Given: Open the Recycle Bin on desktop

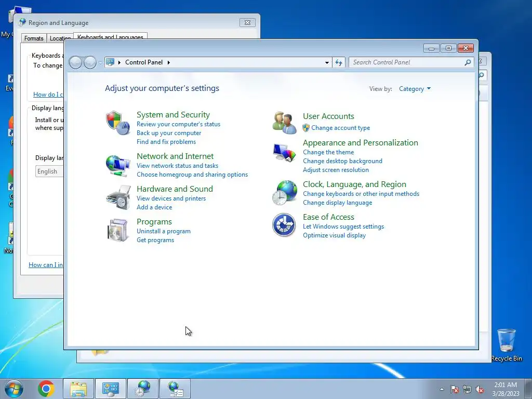Looking at the screenshot, I should click(506, 345).
